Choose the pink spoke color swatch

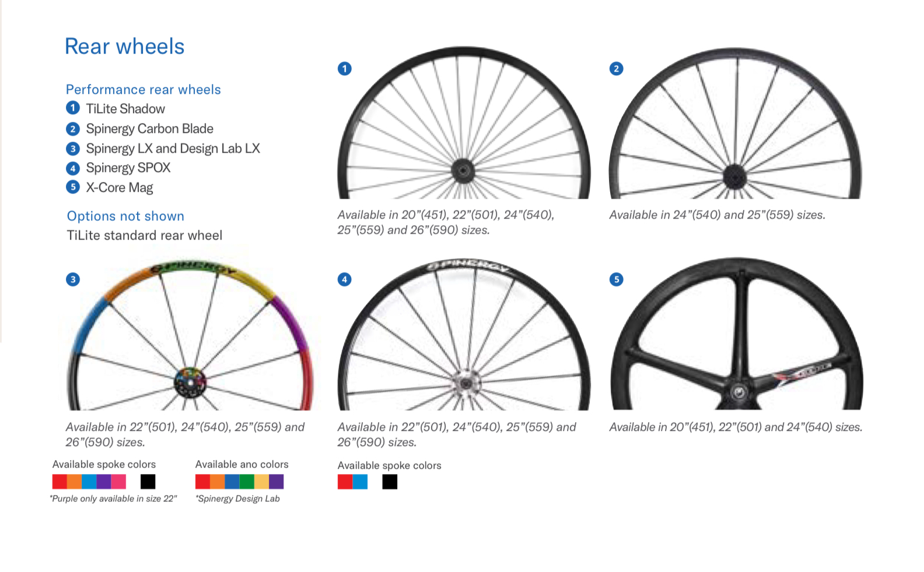click(118, 482)
